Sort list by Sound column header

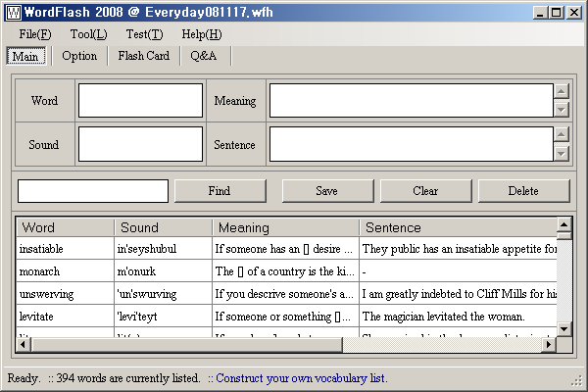pyautogui.click(x=163, y=227)
